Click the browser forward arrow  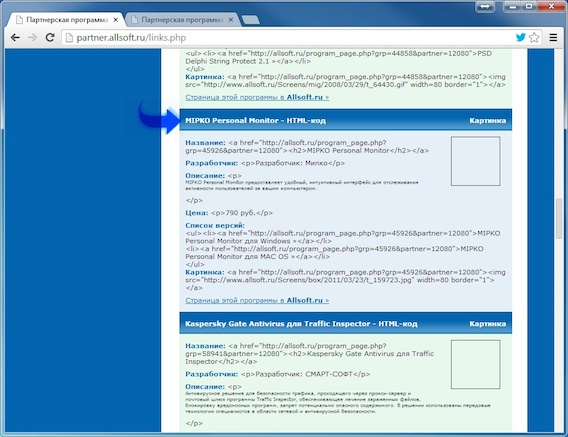click(33, 38)
